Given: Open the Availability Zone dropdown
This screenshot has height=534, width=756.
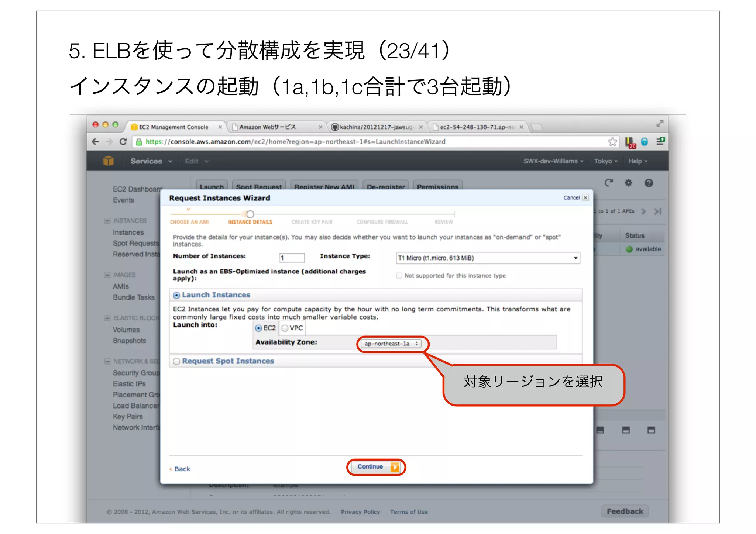Looking at the screenshot, I should pos(392,344).
